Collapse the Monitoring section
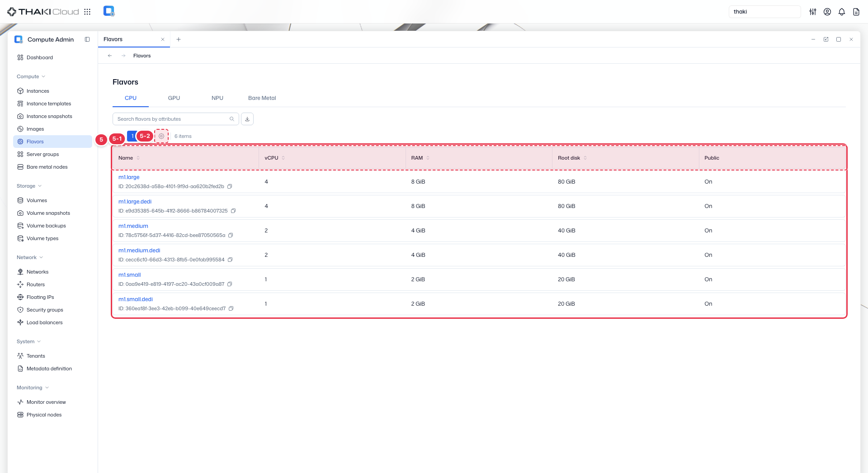Screen dimensions: 868x473 [33, 388]
